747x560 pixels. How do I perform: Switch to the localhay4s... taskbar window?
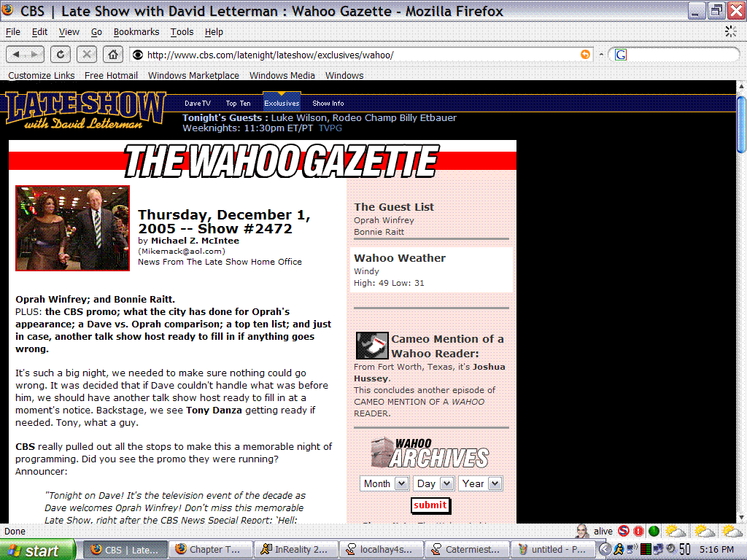pyautogui.click(x=382, y=550)
